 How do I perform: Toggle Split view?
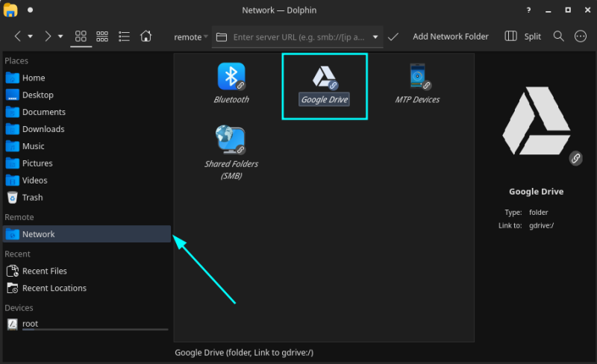(x=523, y=37)
